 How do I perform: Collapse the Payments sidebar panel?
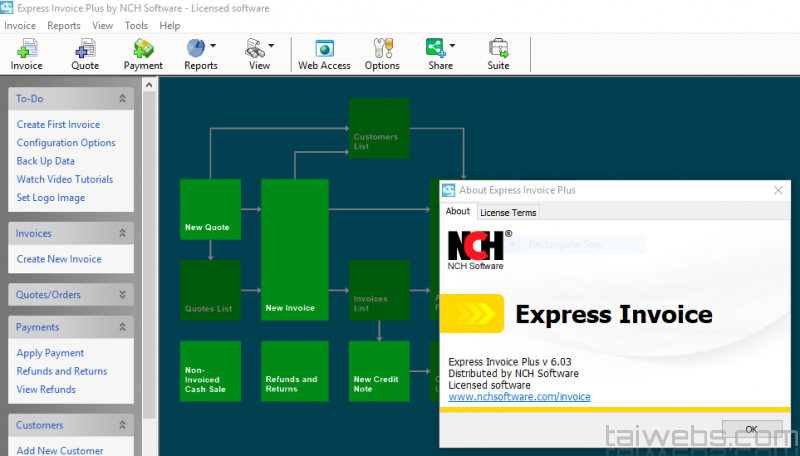coord(123,327)
